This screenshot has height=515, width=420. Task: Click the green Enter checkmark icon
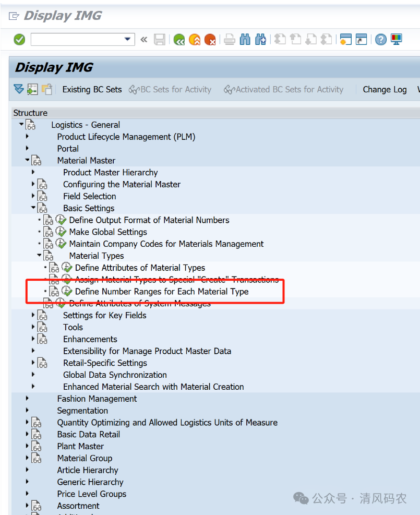(19, 40)
